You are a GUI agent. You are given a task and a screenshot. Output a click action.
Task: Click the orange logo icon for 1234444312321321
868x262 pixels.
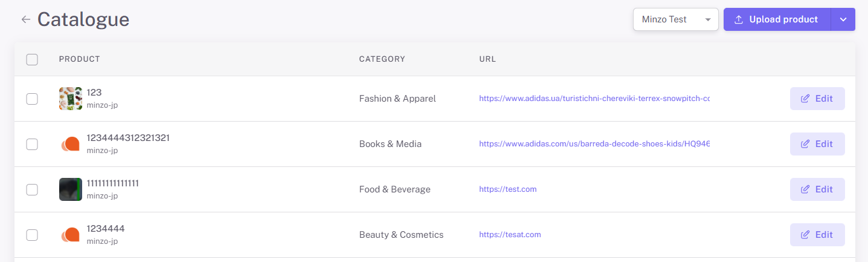(x=70, y=144)
